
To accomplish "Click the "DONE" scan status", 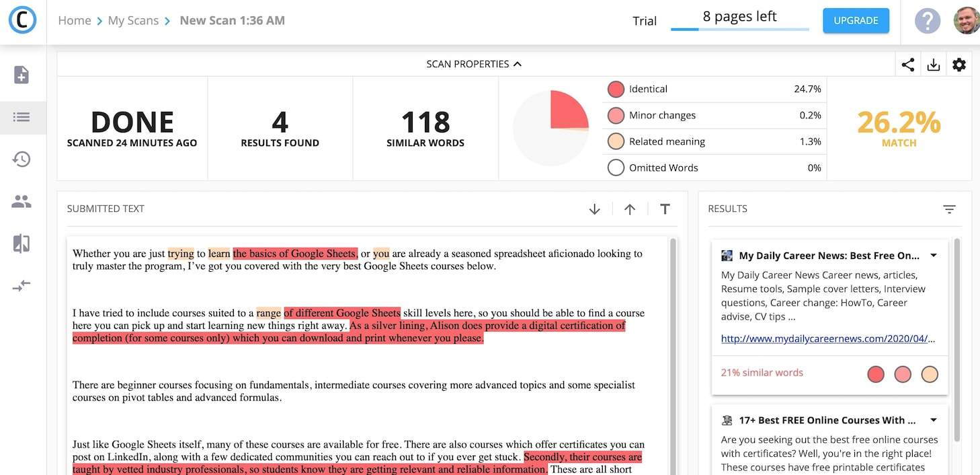I will tap(132, 123).
